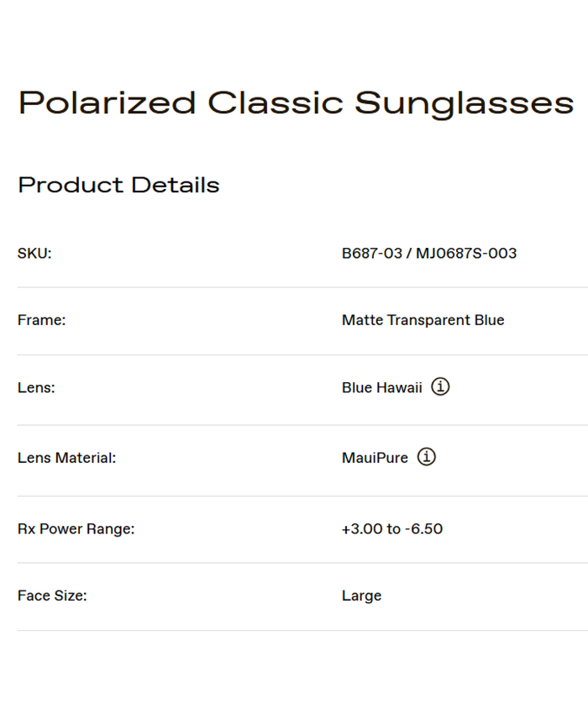Image resolution: width=588 pixels, height=714 pixels.
Task: Click the Lens: label
Action: click(36, 388)
